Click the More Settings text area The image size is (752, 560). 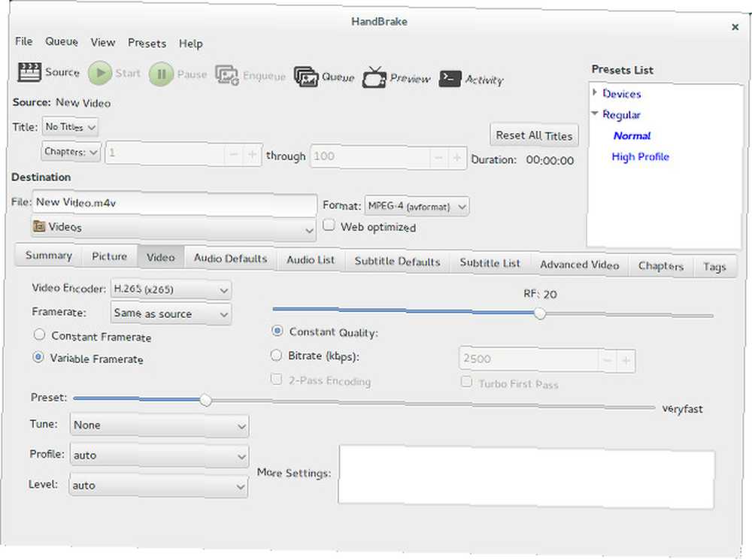(x=526, y=477)
